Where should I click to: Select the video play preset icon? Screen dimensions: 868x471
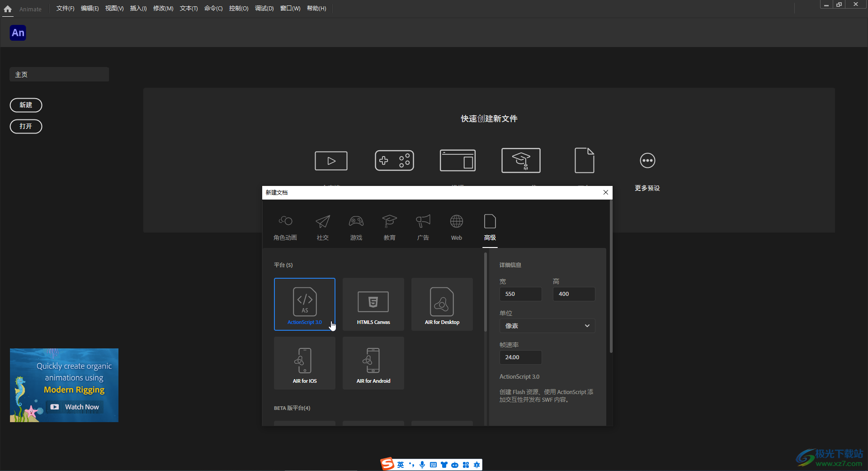point(331,161)
